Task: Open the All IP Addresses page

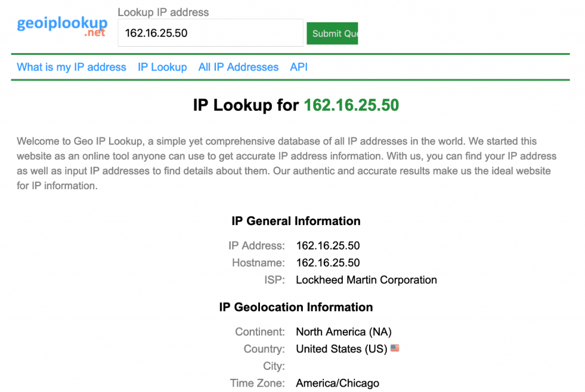Action: [x=238, y=67]
